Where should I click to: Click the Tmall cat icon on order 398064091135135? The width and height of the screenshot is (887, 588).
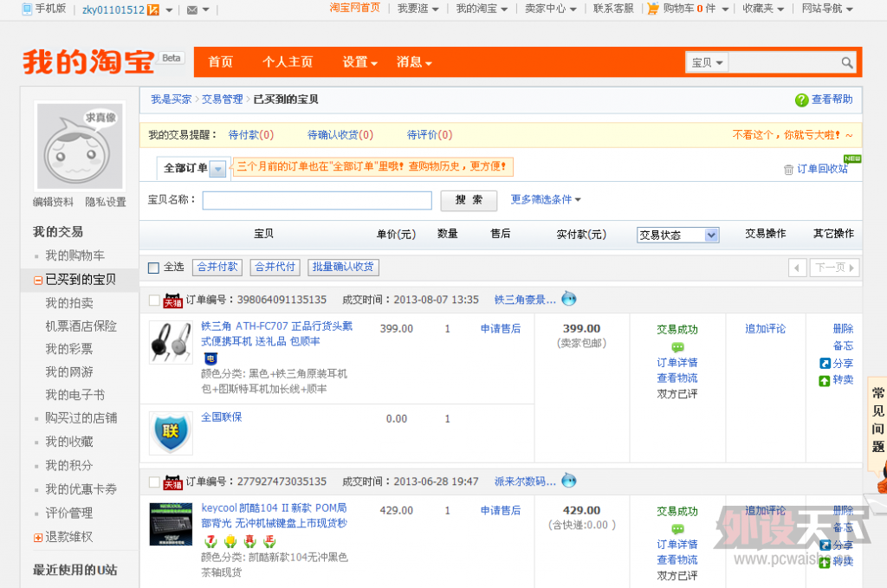click(x=172, y=300)
